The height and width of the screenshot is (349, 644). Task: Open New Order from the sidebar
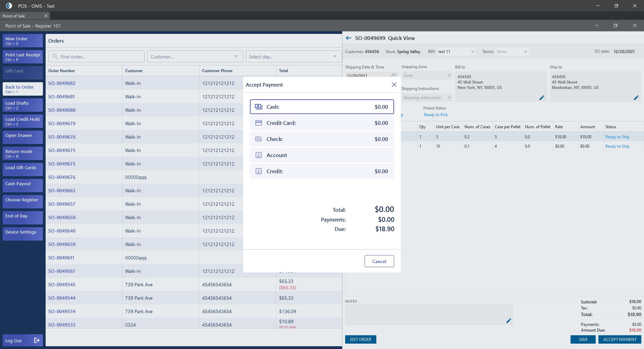pos(23,41)
